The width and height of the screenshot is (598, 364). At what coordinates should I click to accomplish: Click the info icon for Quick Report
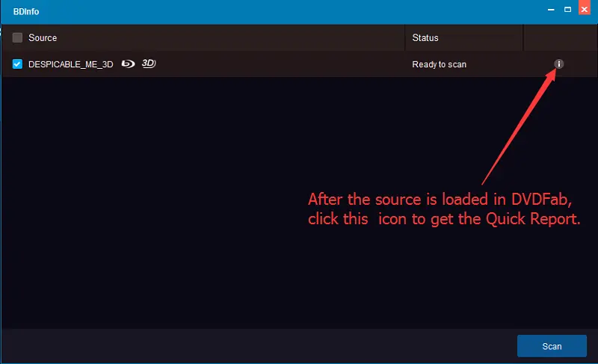click(x=559, y=64)
